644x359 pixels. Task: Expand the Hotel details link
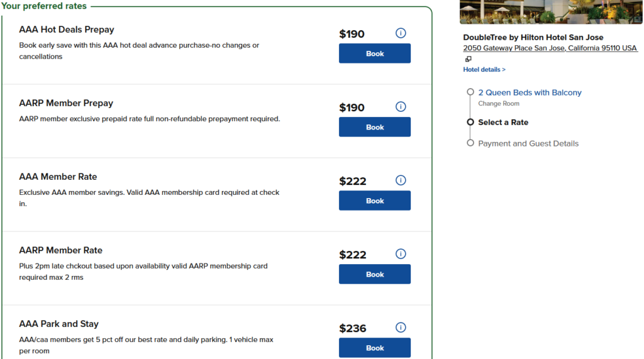click(484, 70)
